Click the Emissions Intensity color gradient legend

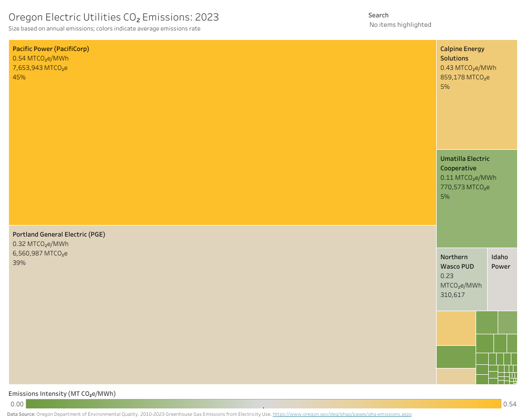tap(263, 404)
